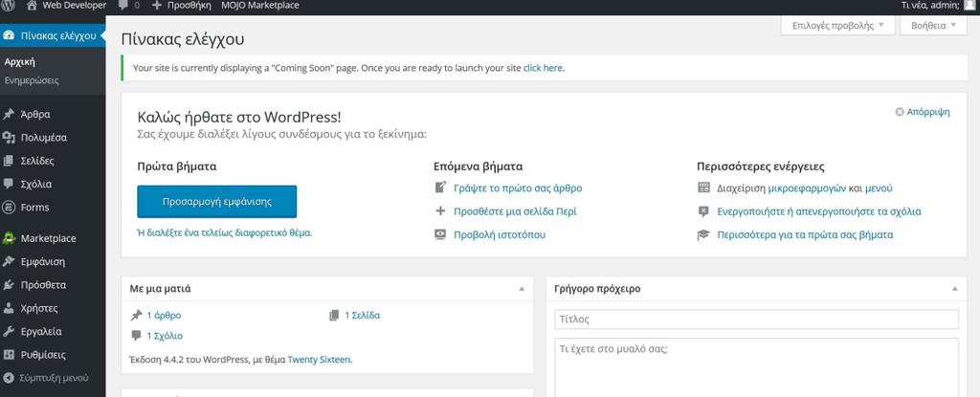Screen dimensions: 980x397
Task: Click the pin icon beside Άρθρα in sidebar
Action: [9, 115]
